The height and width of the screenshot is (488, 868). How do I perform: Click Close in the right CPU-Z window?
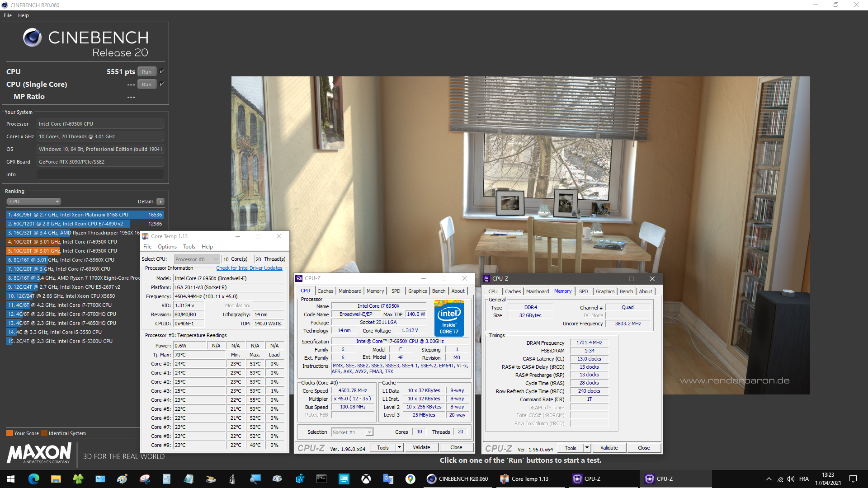[x=644, y=448]
